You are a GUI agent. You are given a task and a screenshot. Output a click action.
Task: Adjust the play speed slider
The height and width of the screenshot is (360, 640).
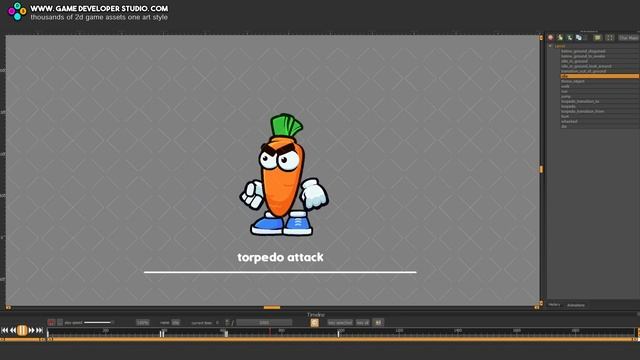click(x=98, y=322)
